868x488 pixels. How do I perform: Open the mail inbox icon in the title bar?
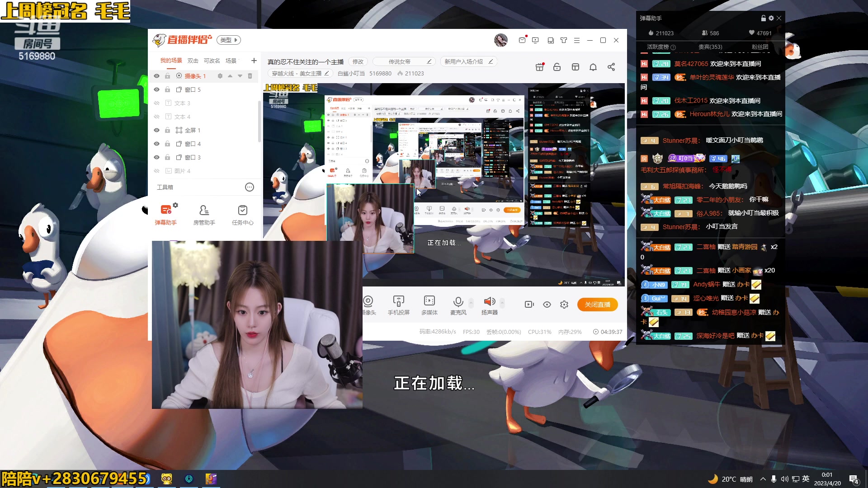coord(522,40)
